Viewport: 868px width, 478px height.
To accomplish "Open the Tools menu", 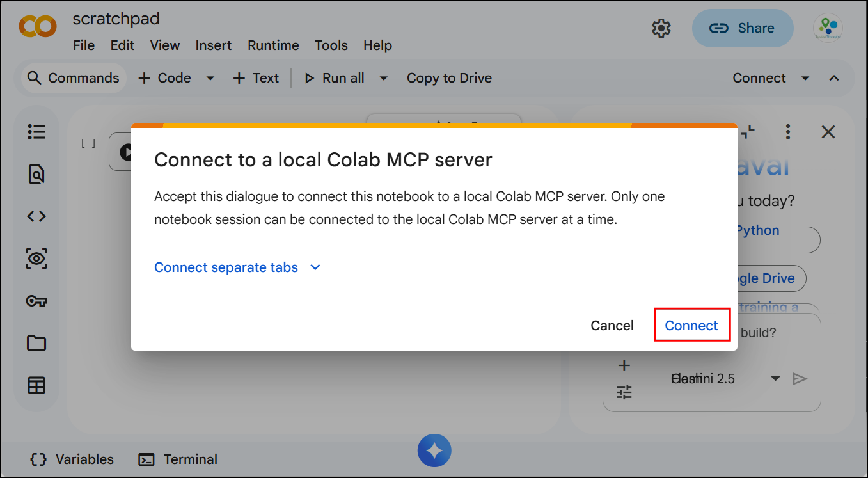I will (331, 45).
